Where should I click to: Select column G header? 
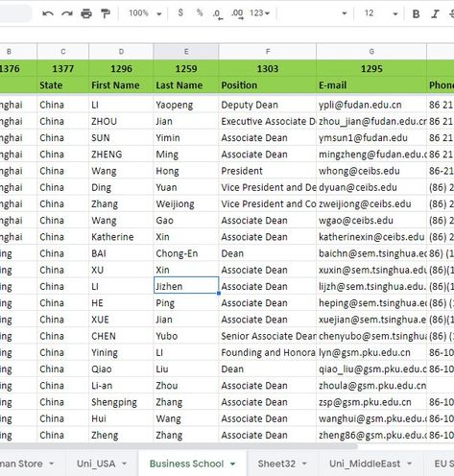click(371, 52)
